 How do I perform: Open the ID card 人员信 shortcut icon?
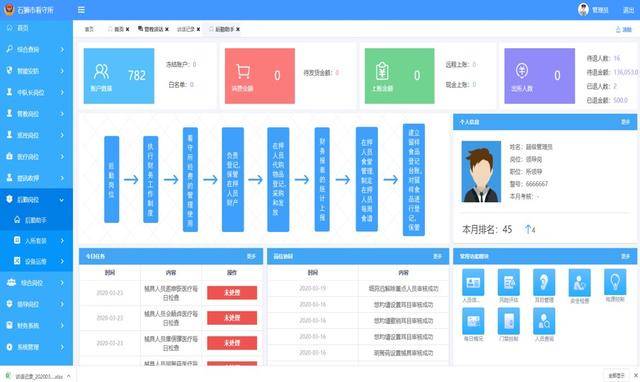coord(473,282)
